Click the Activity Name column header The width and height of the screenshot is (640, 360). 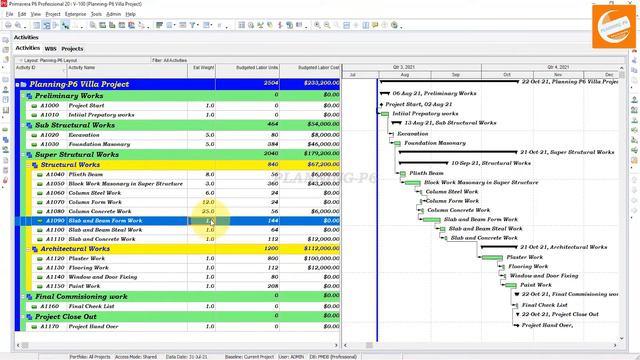[x=127, y=70]
